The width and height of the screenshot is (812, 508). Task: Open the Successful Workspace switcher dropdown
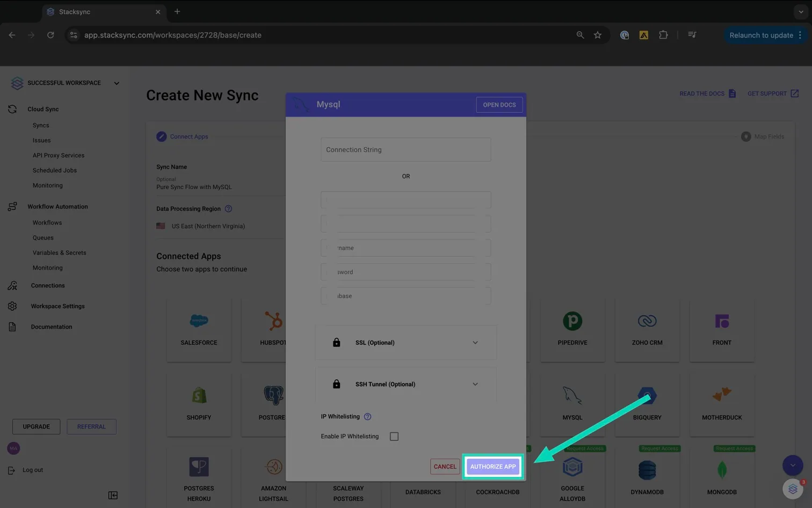point(117,83)
